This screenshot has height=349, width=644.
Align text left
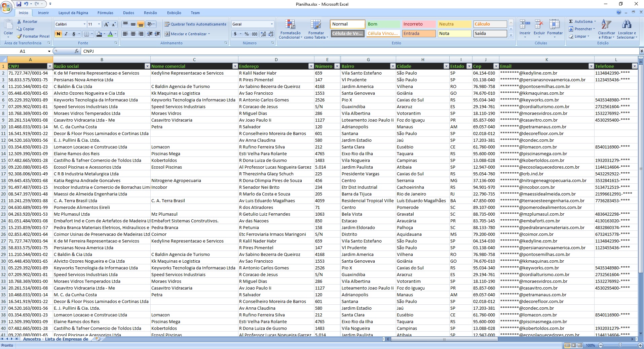(125, 34)
